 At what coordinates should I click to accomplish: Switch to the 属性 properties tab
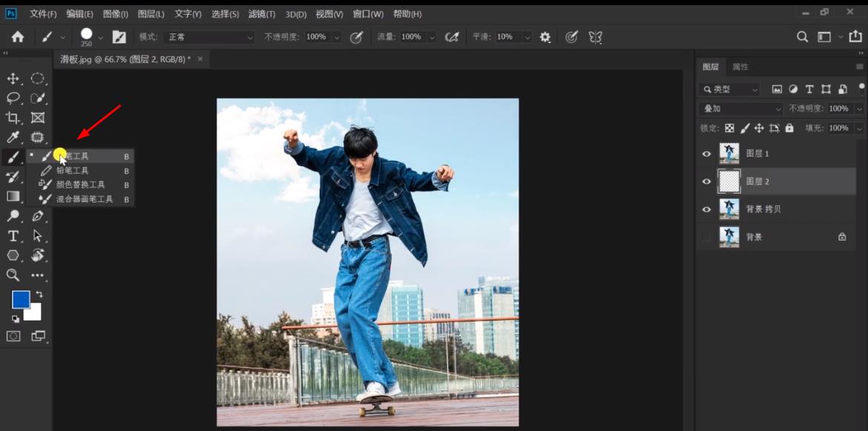pos(740,67)
